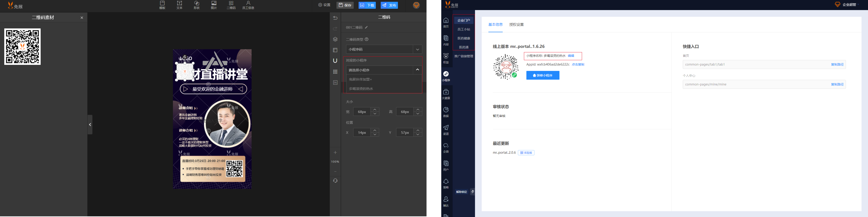Decrease the height value stepper
Image resolution: width=868 pixels, height=217 pixels.
(418, 114)
